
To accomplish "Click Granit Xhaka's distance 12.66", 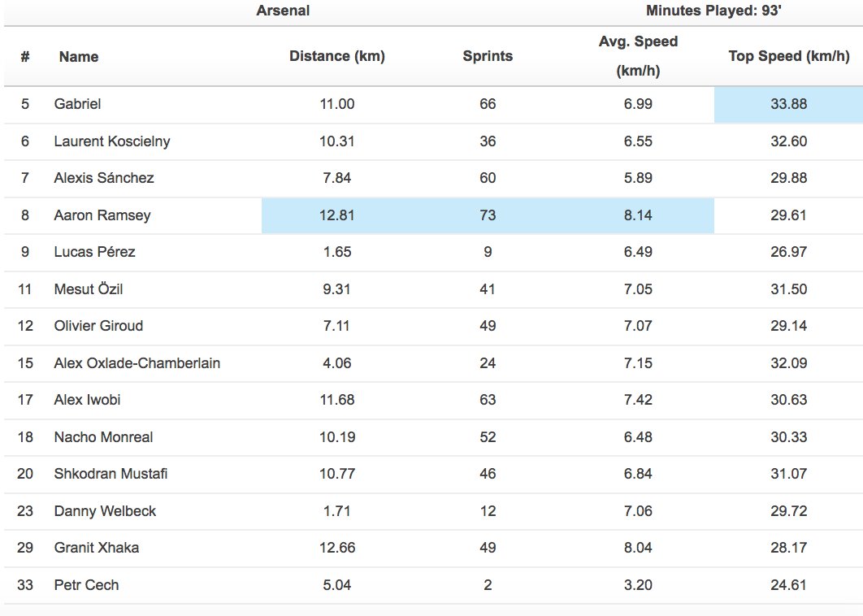I will [337, 548].
